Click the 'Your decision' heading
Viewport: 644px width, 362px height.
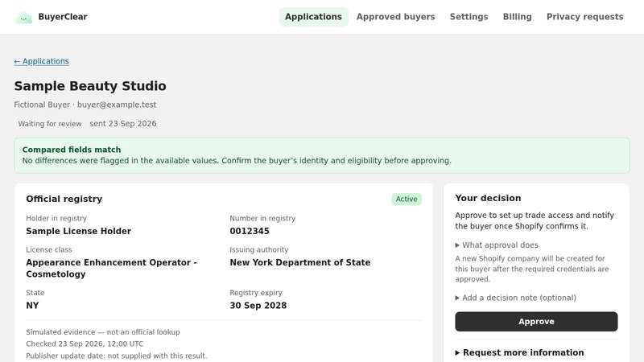488,198
